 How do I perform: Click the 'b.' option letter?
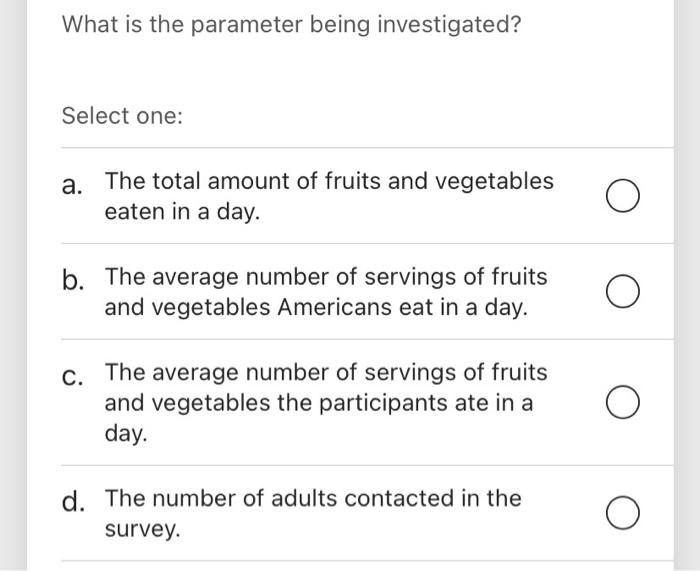73,280
